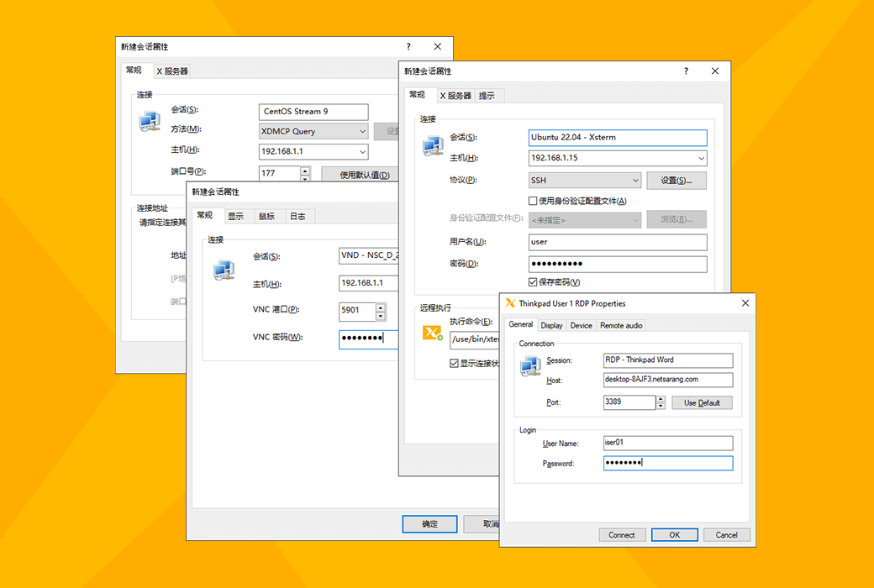This screenshot has width=874, height=588.
Task: Click the Xmanager remote execution icon
Action: click(433, 333)
